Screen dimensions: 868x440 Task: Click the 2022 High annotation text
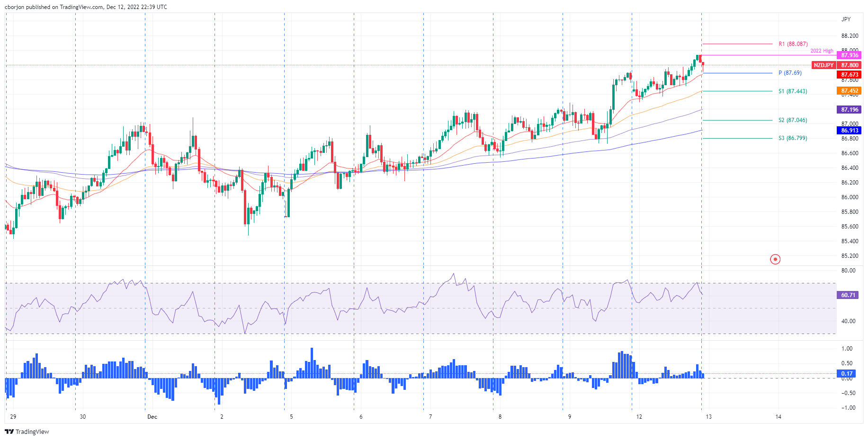(x=822, y=51)
